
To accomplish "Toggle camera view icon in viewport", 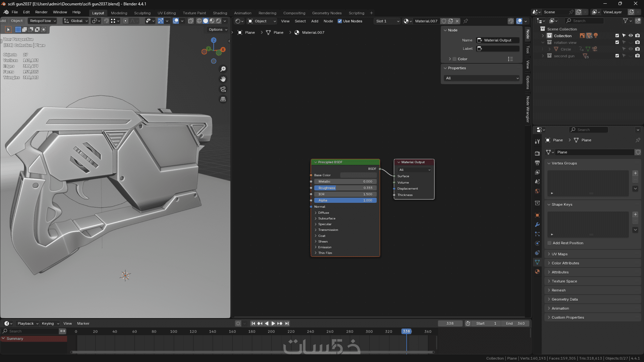I will point(223,89).
